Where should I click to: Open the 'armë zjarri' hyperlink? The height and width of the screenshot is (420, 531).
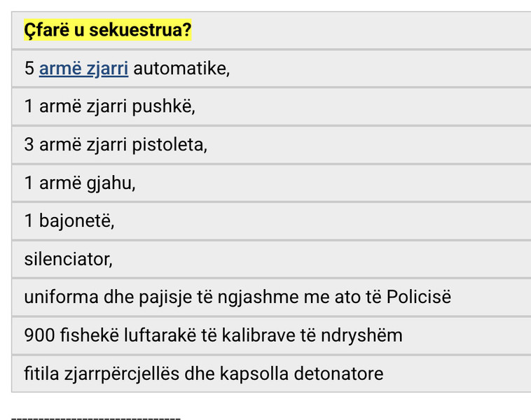[x=83, y=69]
